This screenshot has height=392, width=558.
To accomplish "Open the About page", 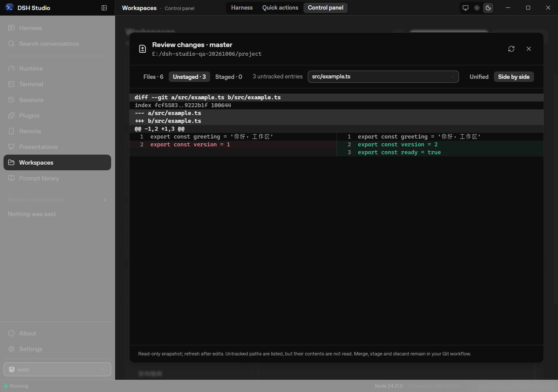I will [x=57, y=333].
